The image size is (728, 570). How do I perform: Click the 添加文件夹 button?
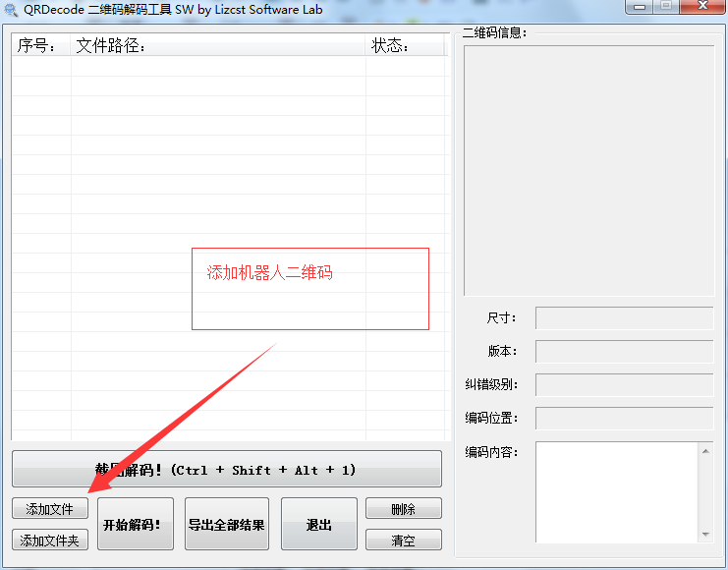pyautogui.click(x=50, y=540)
